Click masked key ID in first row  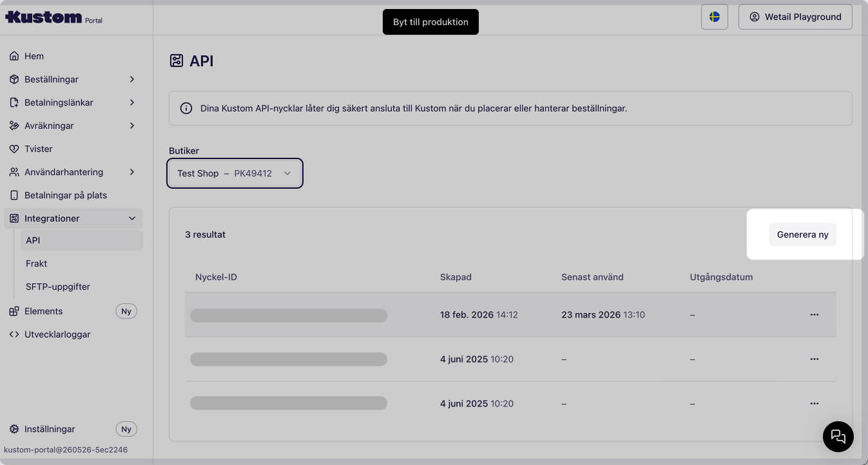tap(289, 315)
